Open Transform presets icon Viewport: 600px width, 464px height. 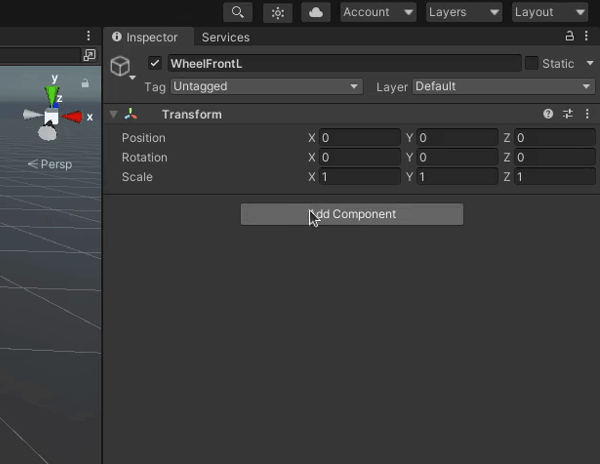[568, 115]
